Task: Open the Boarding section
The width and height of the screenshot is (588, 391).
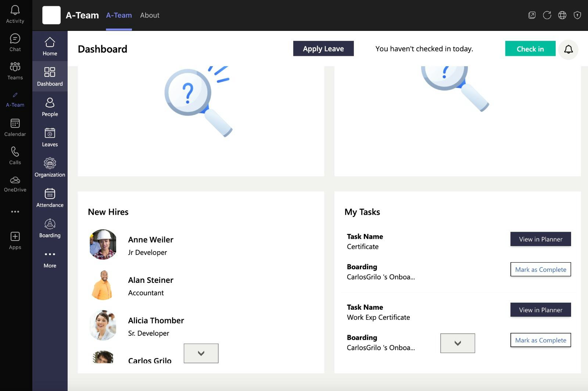Action: pyautogui.click(x=50, y=227)
